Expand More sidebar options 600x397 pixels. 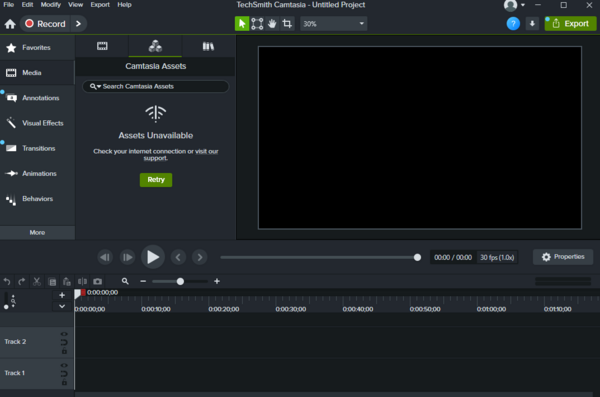pyautogui.click(x=37, y=232)
